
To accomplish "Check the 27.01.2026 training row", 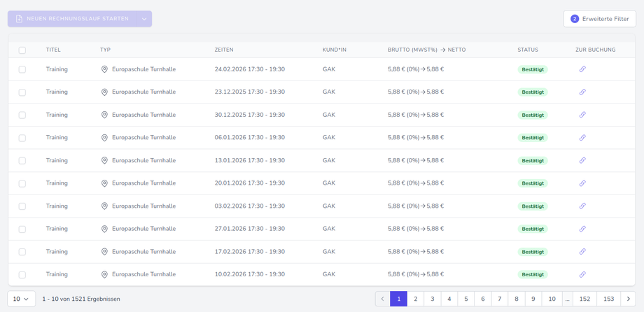I will tap(22, 229).
